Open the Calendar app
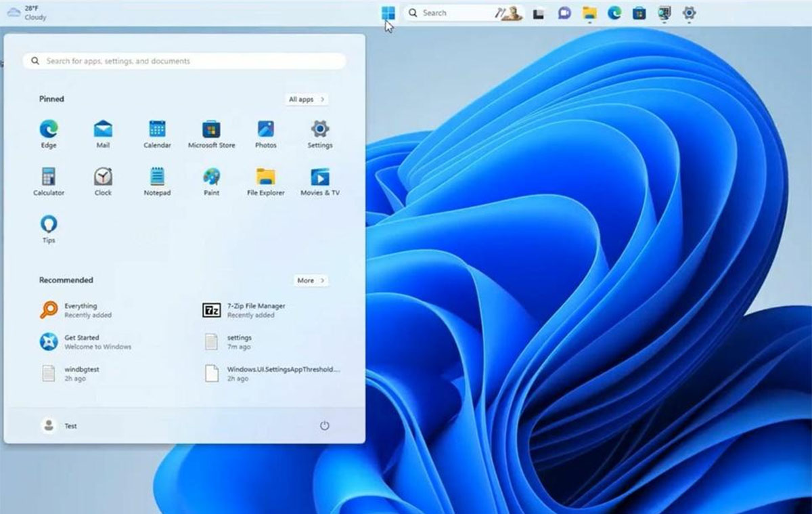 (x=157, y=134)
